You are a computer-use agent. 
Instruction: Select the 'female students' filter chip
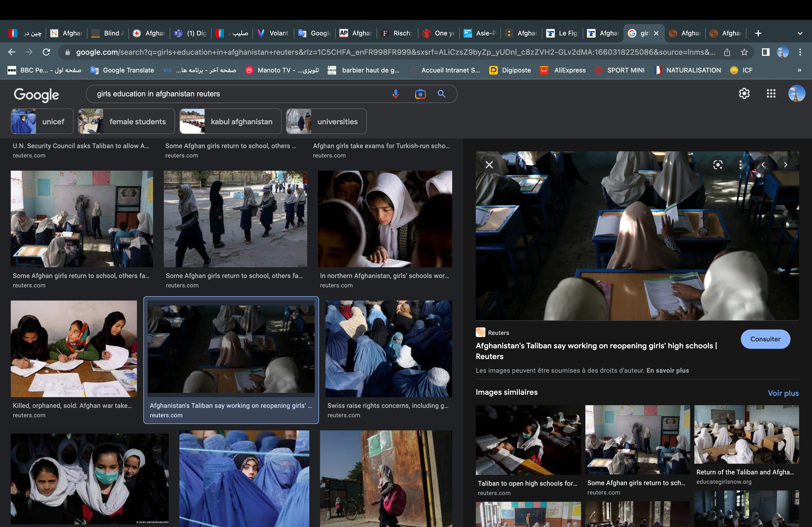(126, 122)
